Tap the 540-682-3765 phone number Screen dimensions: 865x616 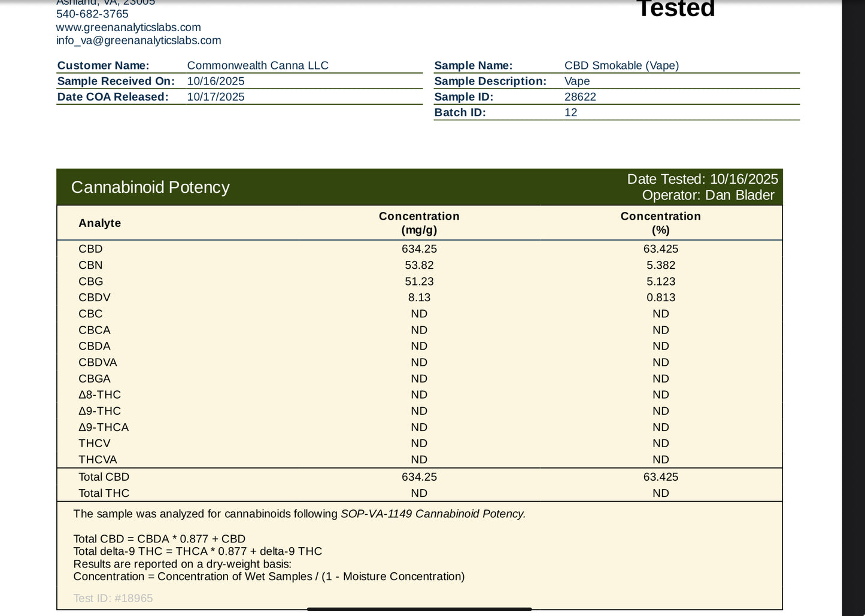coord(92,14)
